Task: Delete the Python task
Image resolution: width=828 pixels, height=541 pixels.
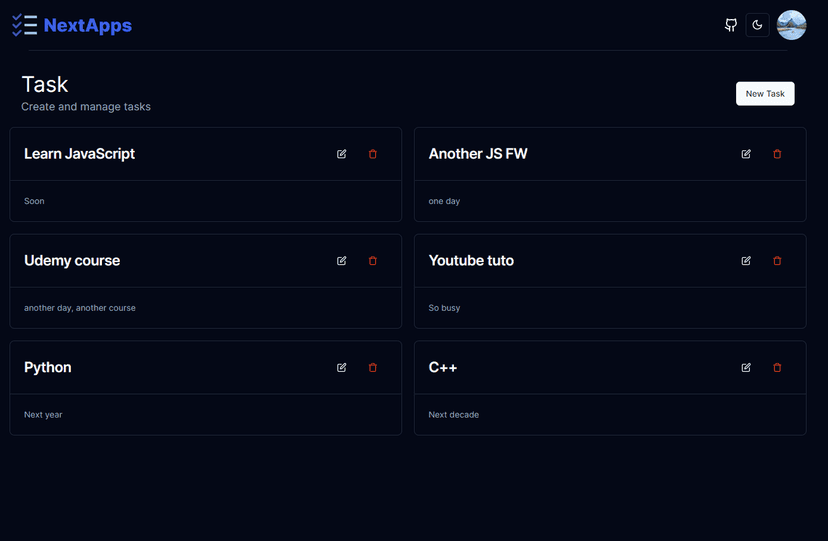Action: [373, 367]
